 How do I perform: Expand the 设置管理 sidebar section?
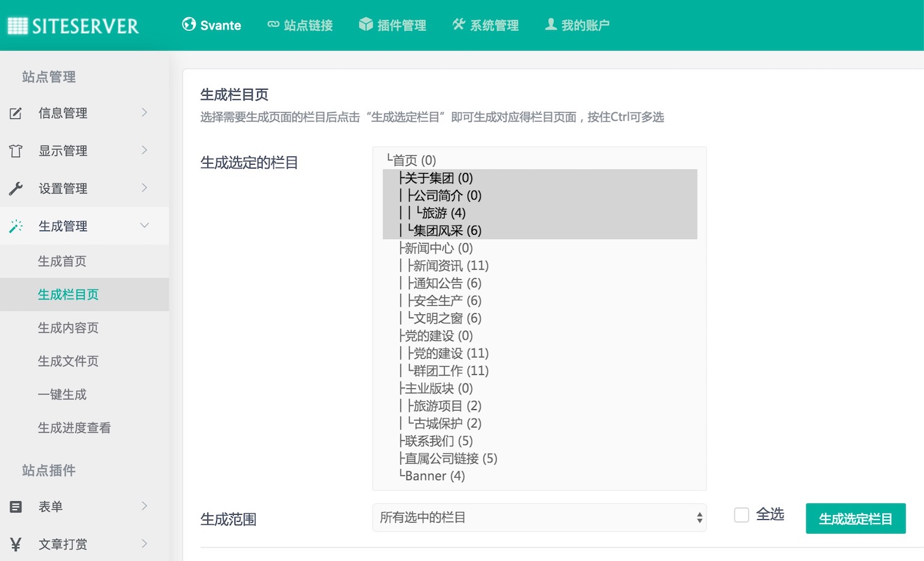click(62, 188)
